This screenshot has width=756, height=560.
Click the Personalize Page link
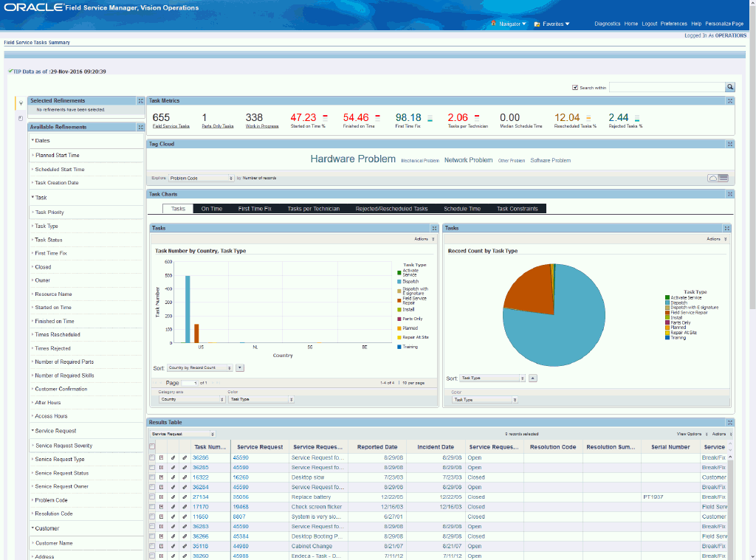tap(724, 24)
